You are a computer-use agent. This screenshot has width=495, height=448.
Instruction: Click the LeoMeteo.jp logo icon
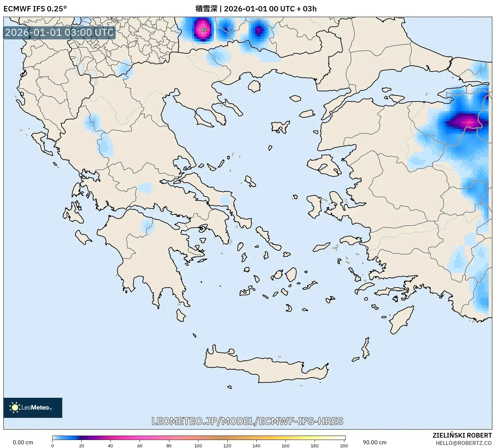click(x=32, y=408)
